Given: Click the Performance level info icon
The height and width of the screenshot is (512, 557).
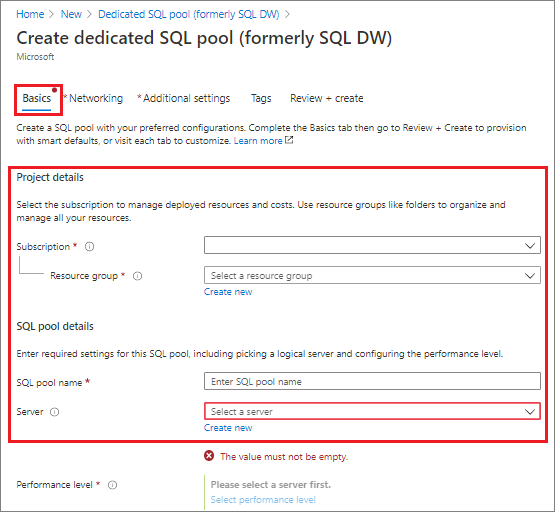Looking at the screenshot, I should (x=112, y=485).
